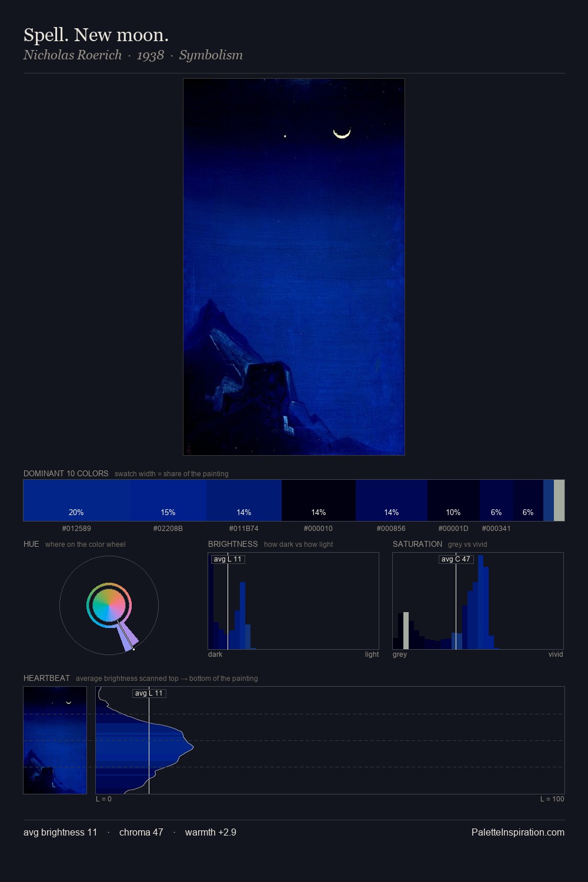588x882 pixels.
Task: Click hex code label #000010
Action: pyautogui.click(x=319, y=529)
